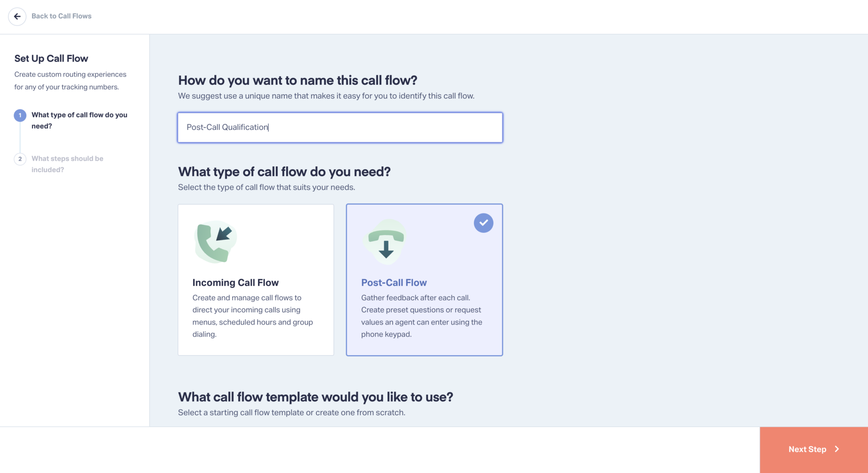
Task: Focus the call flow name input field
Action: click(340, 127)
